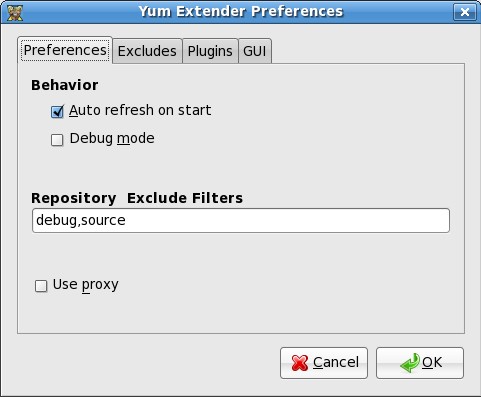
Task: Open the Plugins tab
Action: [x=210, y=51]
